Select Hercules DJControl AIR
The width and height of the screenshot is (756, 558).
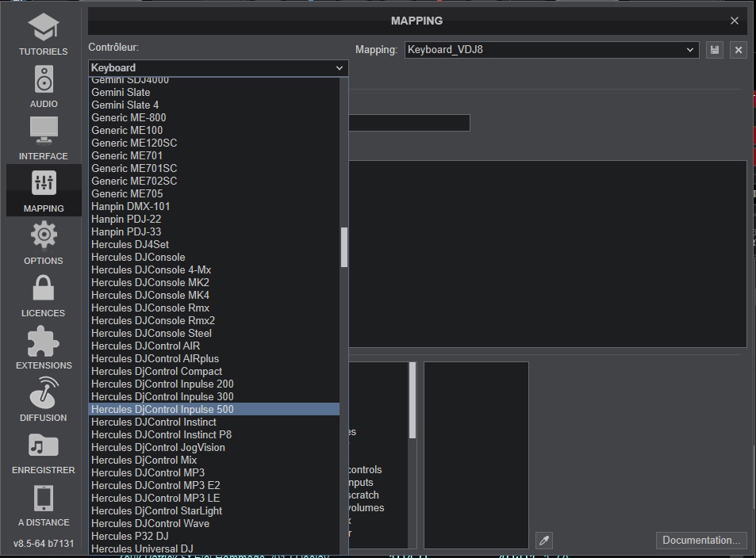214,346
